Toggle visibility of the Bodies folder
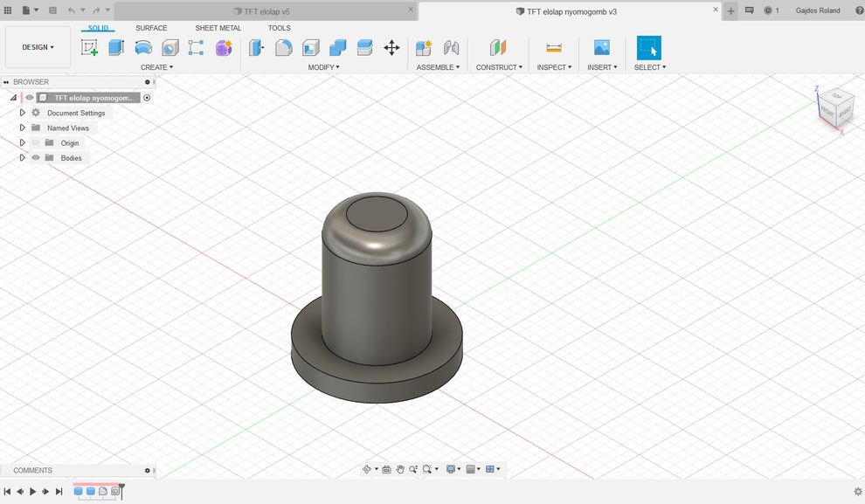The width and height of the screenshot is (865, 504). [x=36, y=158]
